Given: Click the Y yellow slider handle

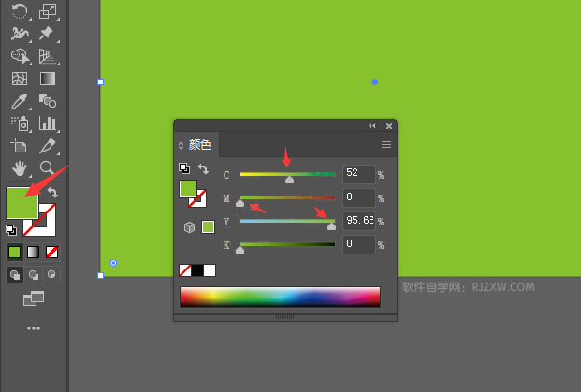Looking at the screenshot, I should point(331,226).
